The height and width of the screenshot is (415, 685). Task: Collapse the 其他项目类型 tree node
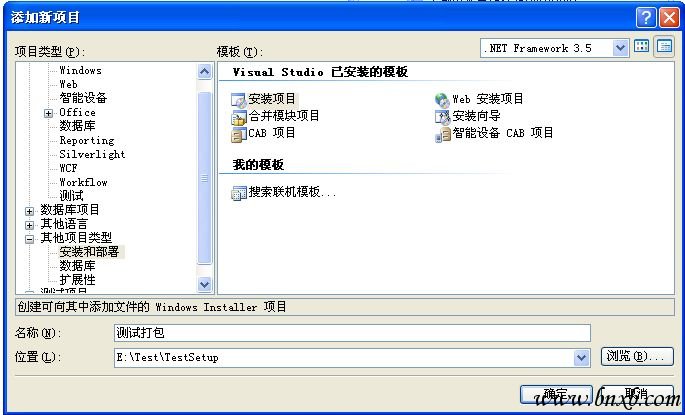pyautogui.click(x=29, y=239)
